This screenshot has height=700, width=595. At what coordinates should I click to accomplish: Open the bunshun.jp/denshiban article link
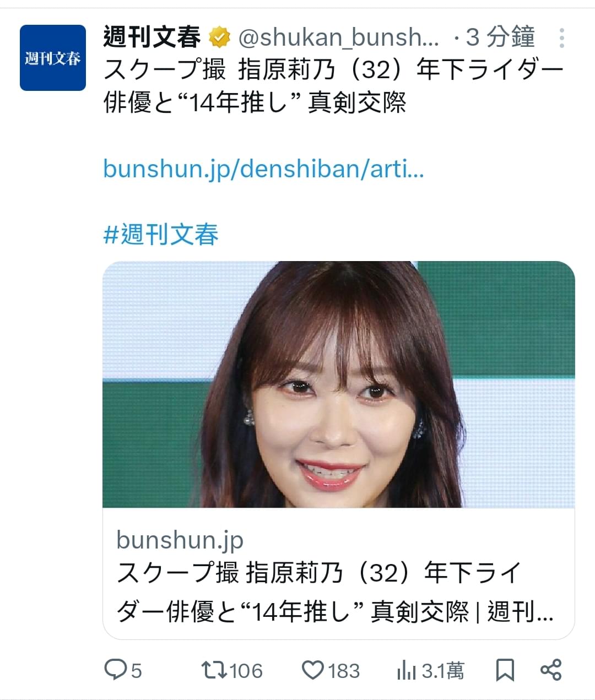tap(263, 169)
